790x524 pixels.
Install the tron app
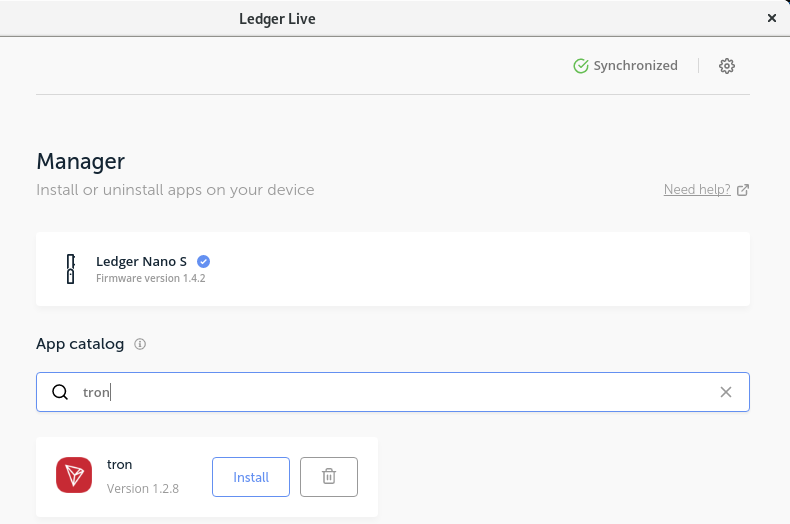[x=251, y=477]
